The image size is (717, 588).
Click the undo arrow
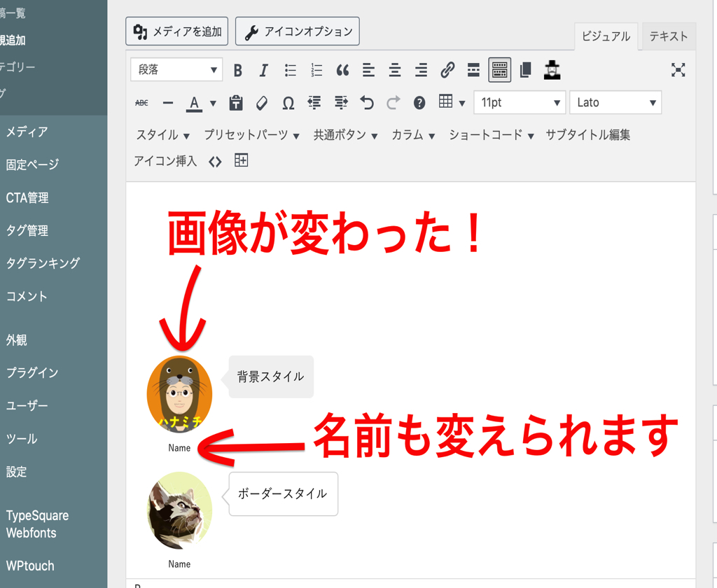tap(367, 103)
